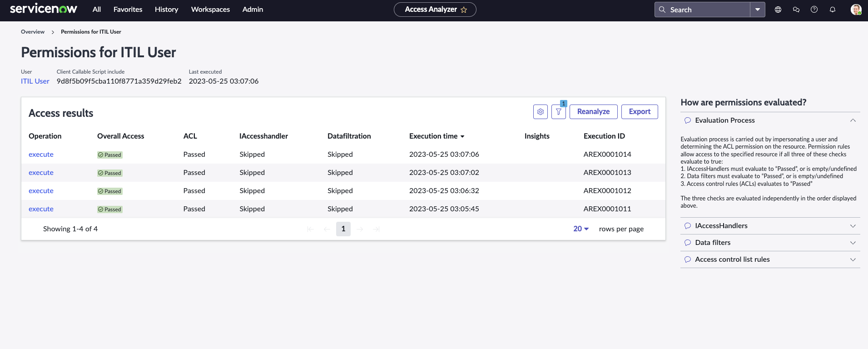
Task: Click the Overall Access column header
Action: (x=120, y=136)
